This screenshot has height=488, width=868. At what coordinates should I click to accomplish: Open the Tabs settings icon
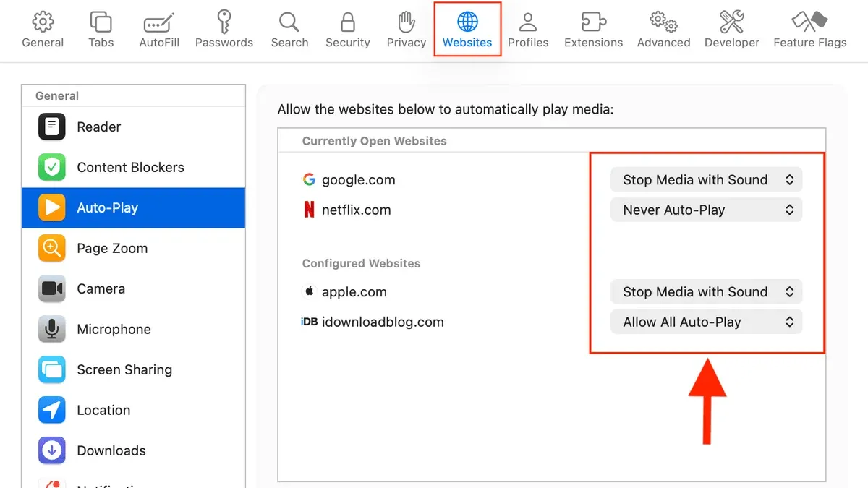[x=101, y=22]
